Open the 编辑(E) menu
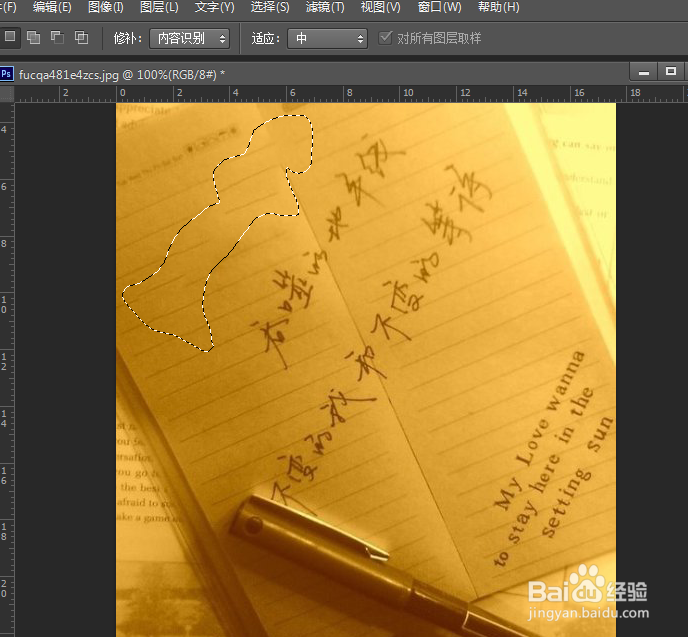This screenshot has height=637, width=688. pos(52,7)
